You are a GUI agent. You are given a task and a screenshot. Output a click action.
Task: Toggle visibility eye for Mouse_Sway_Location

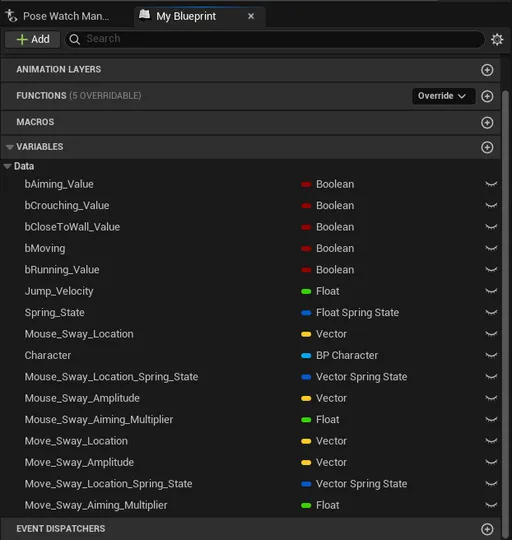click(491, 334)
